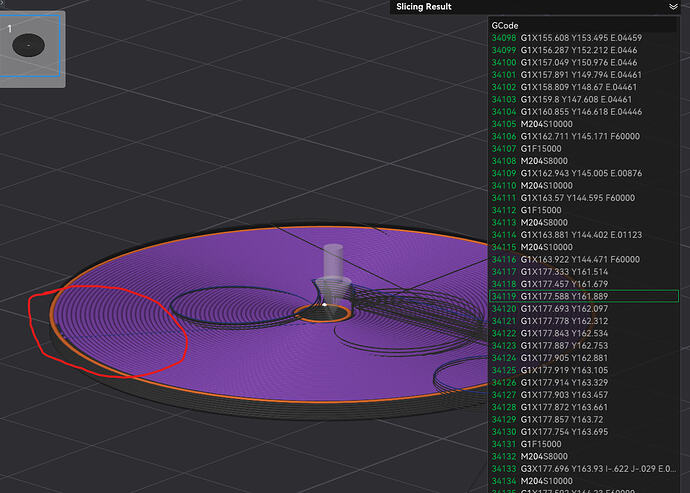Select highlighted GCode line 34119
This screenshot has width=690, height=493.
pos(584,296)
